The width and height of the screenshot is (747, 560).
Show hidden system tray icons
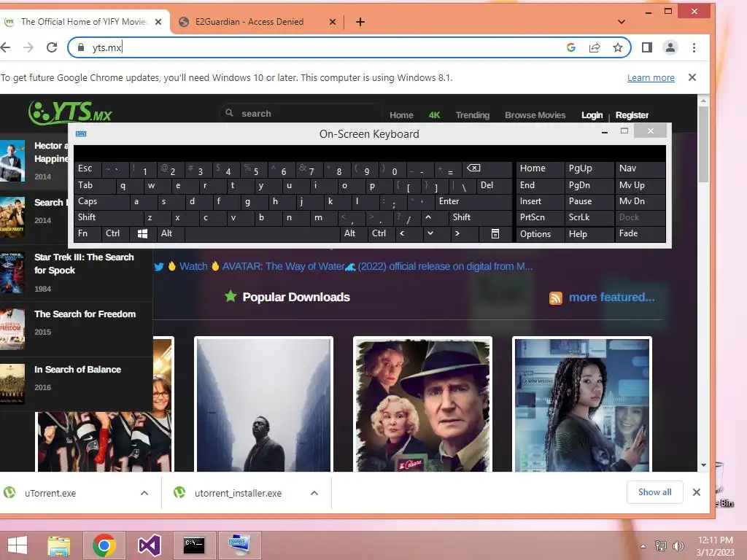click(x=643, y=546)
